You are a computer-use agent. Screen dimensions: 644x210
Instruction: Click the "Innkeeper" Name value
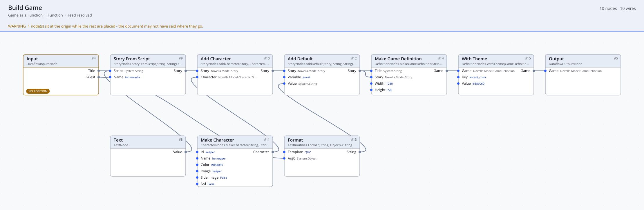coord(219,159)
